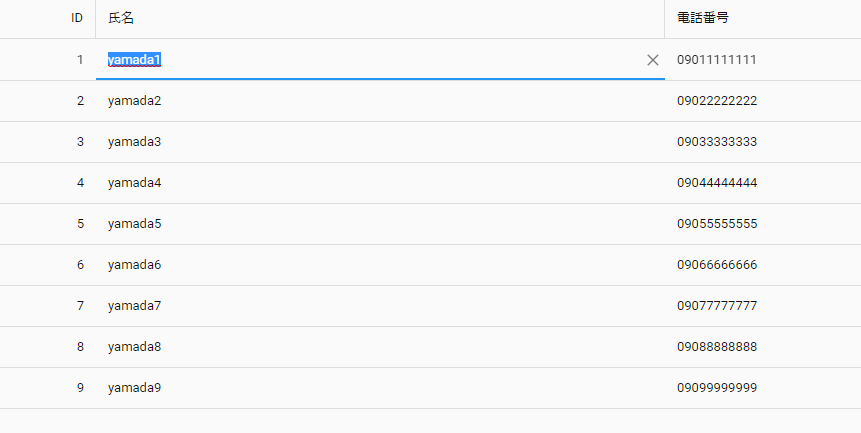Click ID cell with value 3

[48, 142]
